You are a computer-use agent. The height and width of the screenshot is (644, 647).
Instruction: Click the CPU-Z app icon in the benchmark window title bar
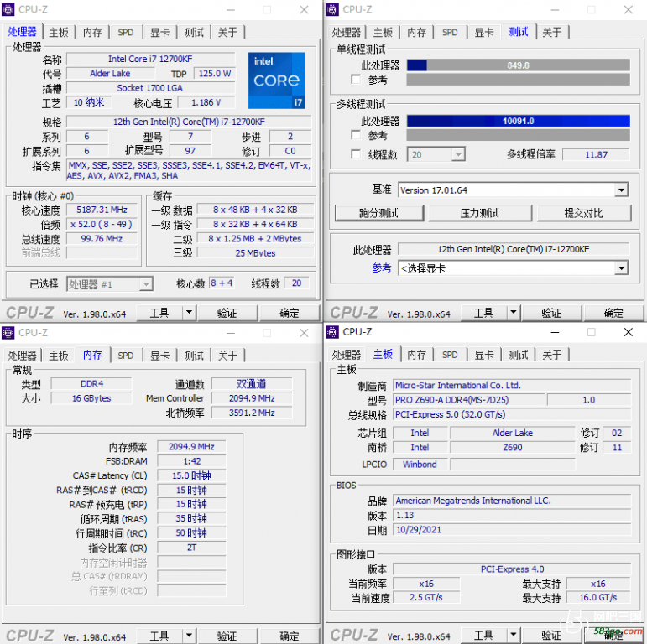click(332, 9)
